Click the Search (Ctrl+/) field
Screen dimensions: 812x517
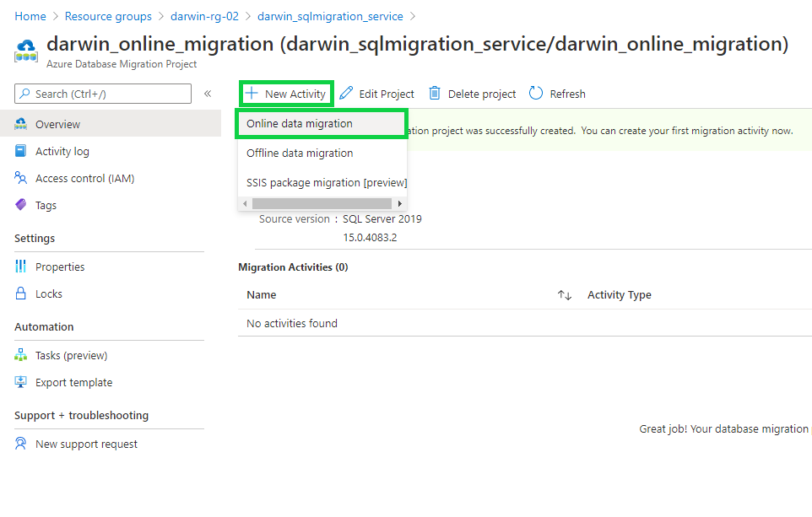[103, 94]
